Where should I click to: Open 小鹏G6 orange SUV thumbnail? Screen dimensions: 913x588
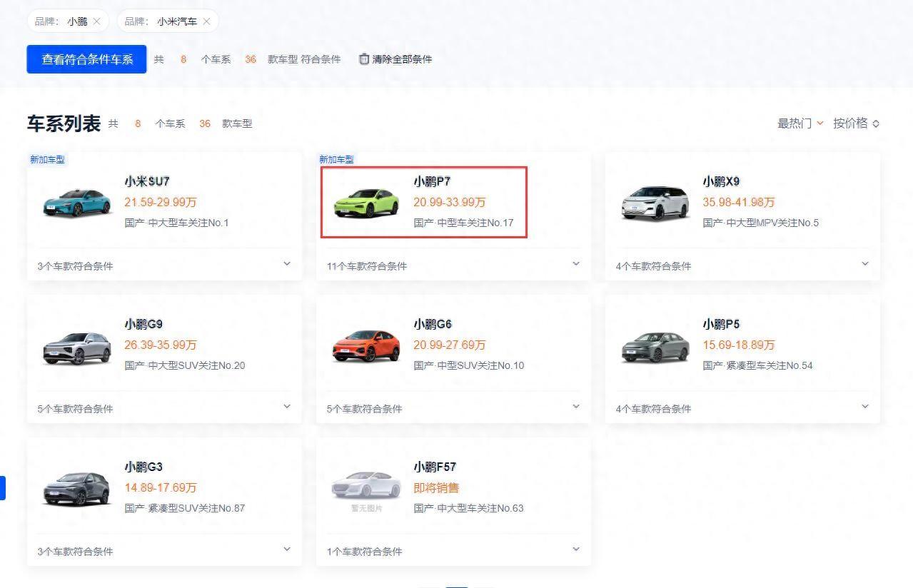click(366, 346)
